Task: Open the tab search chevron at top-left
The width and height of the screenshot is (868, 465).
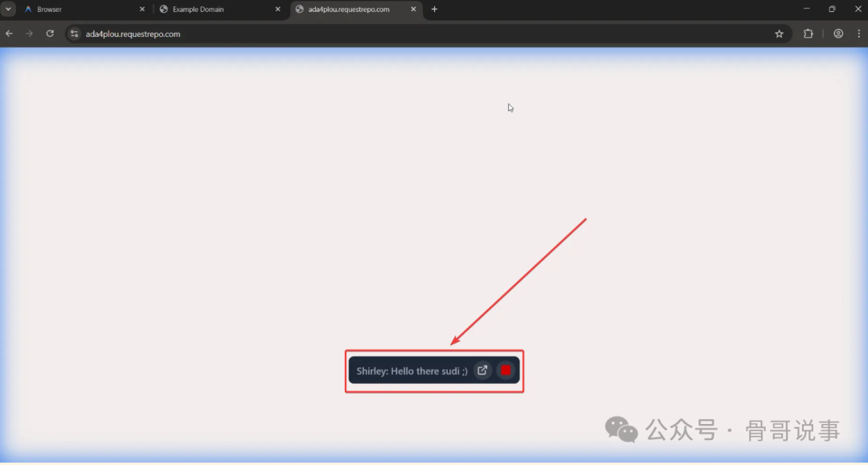Action: click(8, 9)
